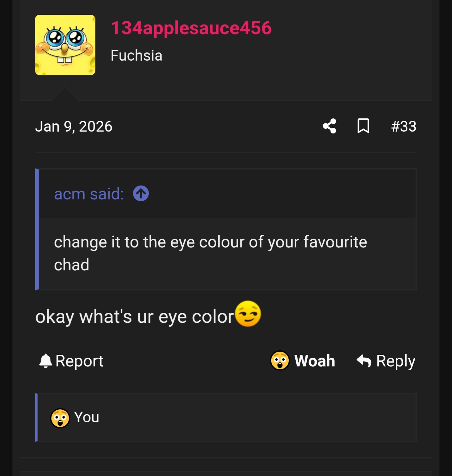Click the astonished emoji next to You
Viewport: 452px width, 476px height.
(x=60, y=418)
